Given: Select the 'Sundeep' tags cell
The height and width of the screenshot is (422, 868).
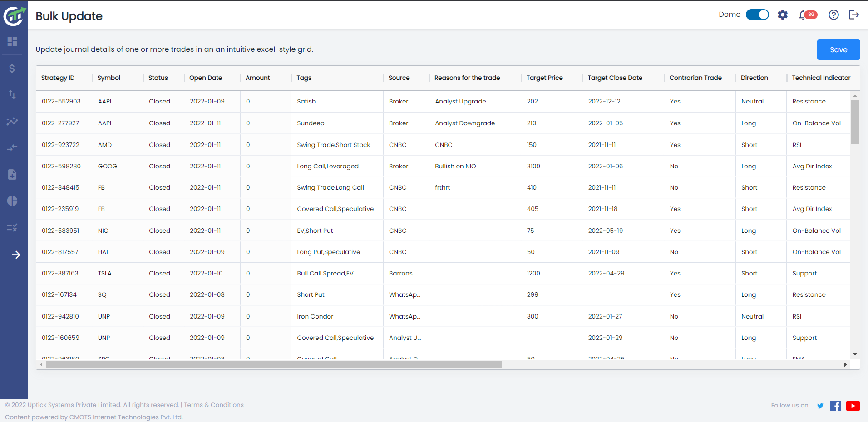Looking at the screenshot, I should (x=337, y=123).
